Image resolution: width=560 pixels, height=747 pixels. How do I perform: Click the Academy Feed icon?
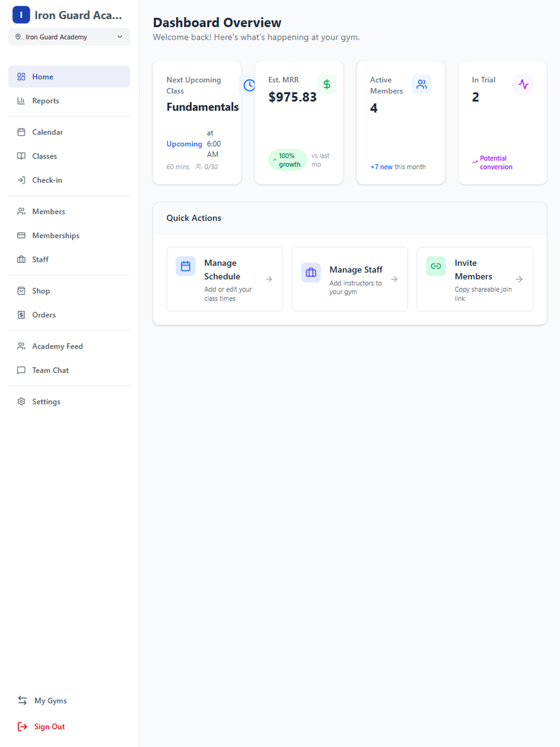click(x=21, y=346)
